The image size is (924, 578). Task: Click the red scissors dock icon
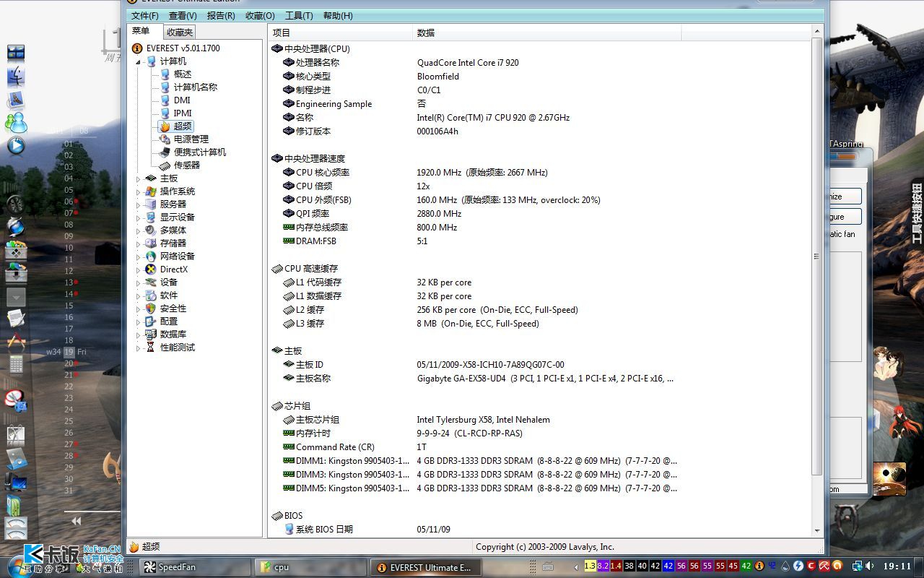[16, 400]
